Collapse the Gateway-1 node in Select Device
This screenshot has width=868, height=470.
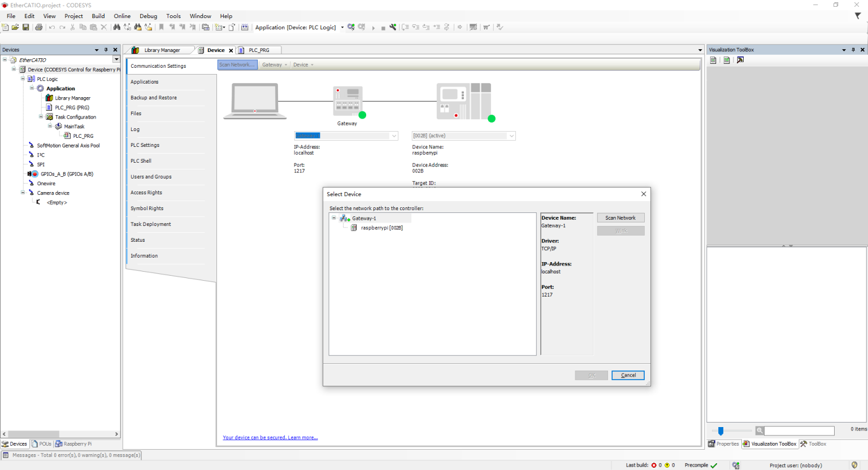[334, 218]
